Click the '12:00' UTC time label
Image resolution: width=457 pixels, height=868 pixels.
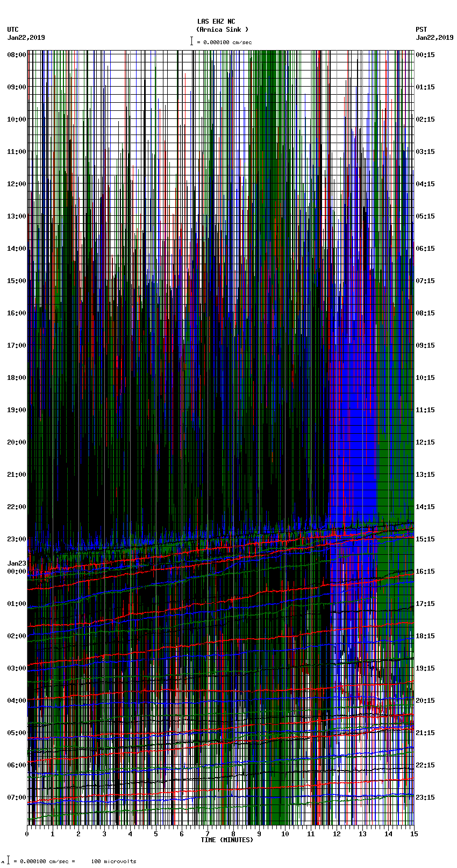tap(17, 184)
